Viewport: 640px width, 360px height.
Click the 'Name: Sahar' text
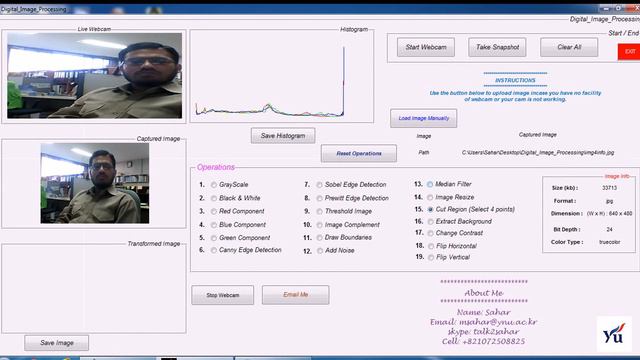tap(484, 313)
